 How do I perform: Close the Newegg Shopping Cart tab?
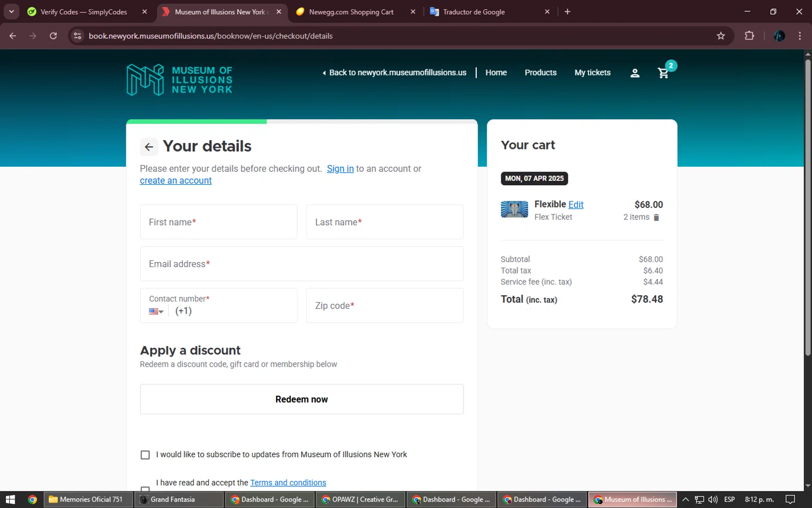413,11
